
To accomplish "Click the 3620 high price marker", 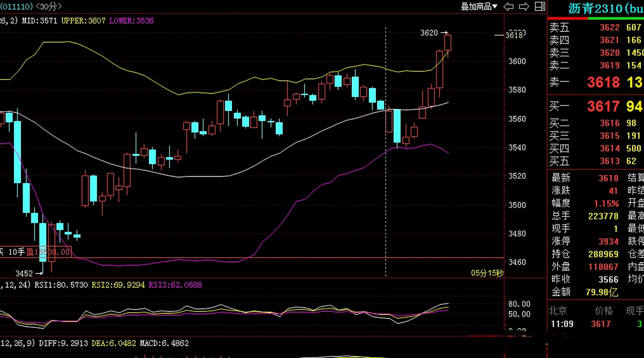I will pos(429,33).
